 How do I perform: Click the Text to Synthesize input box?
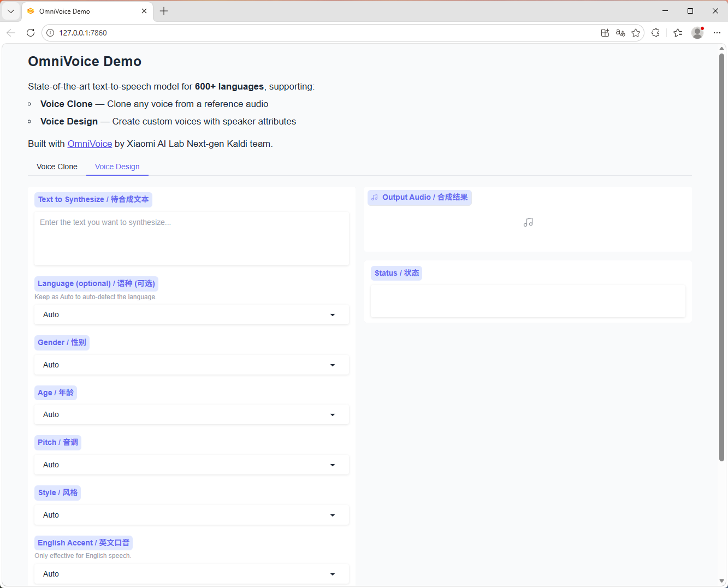click(191, 239)
